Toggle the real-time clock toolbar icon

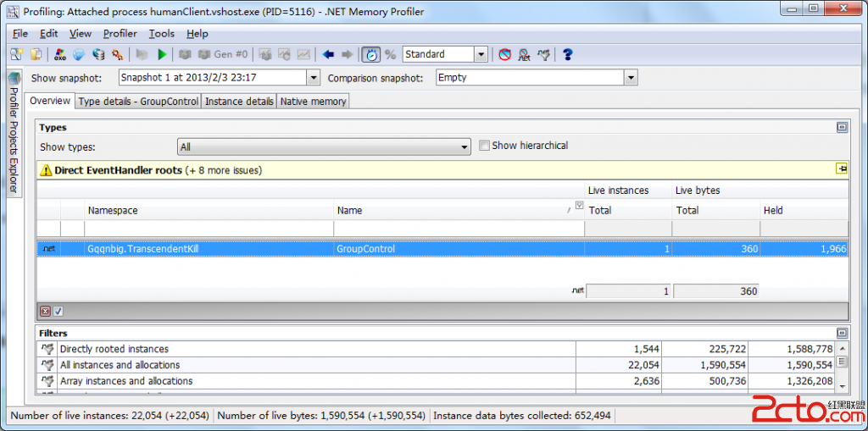pyautogui.click(x=370, y=54)
